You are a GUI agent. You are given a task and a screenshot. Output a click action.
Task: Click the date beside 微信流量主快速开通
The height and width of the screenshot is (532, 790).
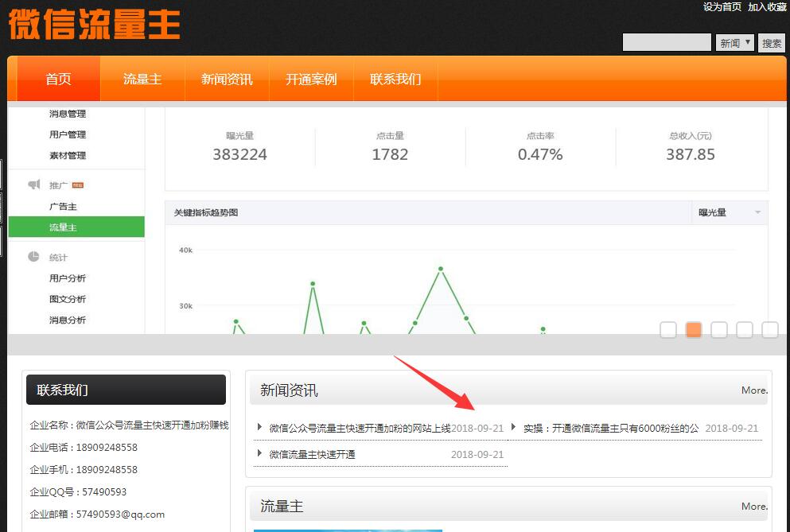pos(477,454)
